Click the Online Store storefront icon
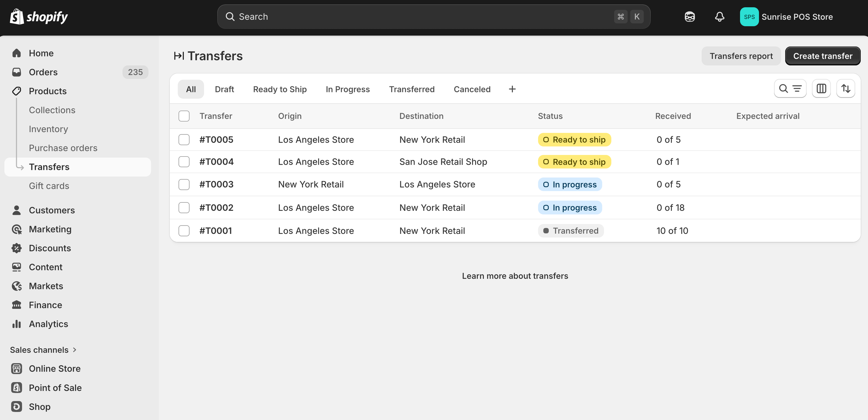868x420 pixels. pos(17,368)
